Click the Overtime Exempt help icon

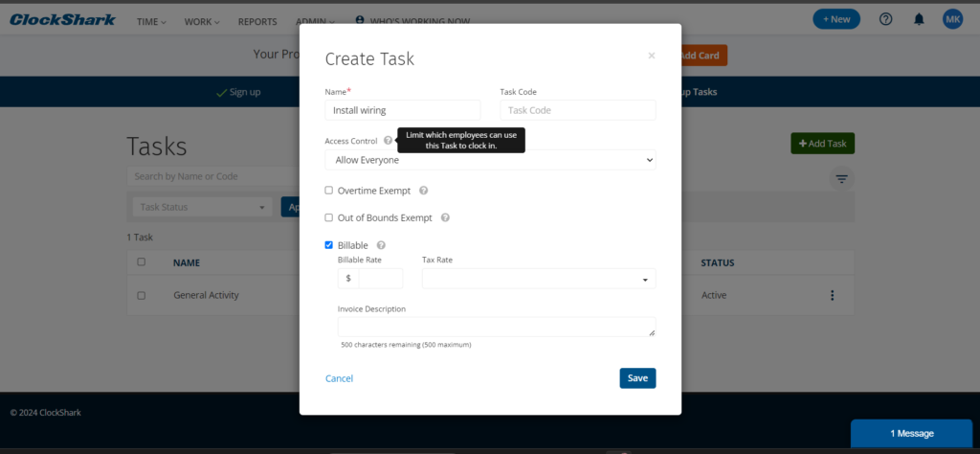coord(423,191)
